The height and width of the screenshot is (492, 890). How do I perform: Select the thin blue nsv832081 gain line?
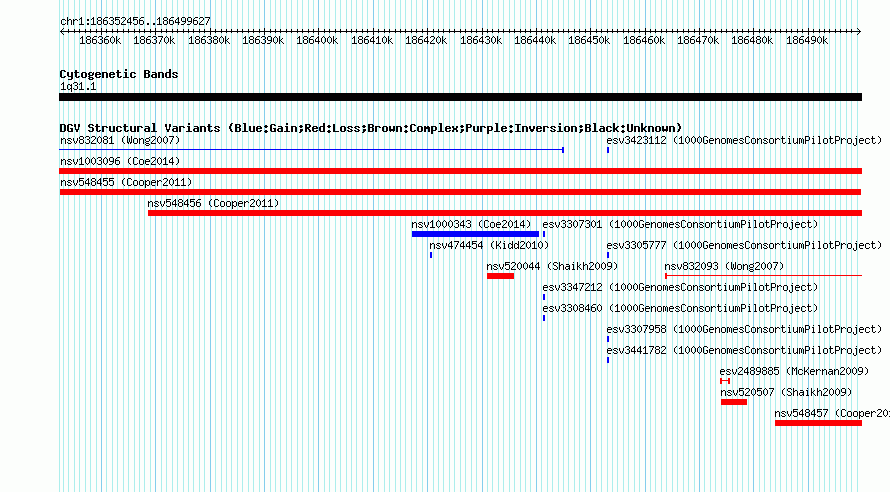point(312,150)
